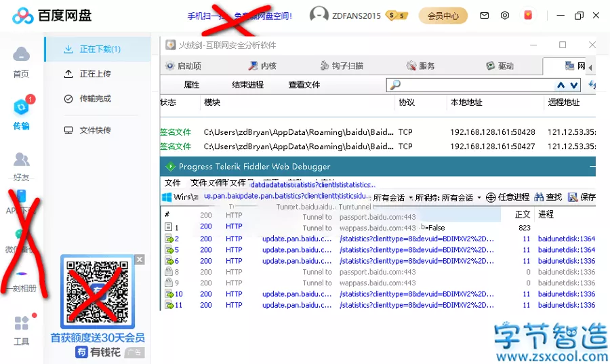This screenshot has height=364, width=610.
Task: Open the 好友 friends sidebar icon
Action: click(x=21, y=159)
